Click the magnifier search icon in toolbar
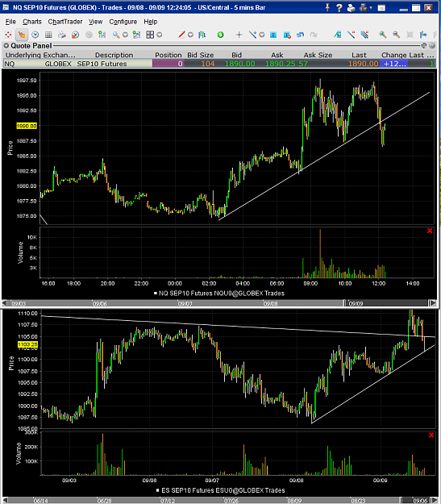Screen dimensions: 441x504 [116, 35]
